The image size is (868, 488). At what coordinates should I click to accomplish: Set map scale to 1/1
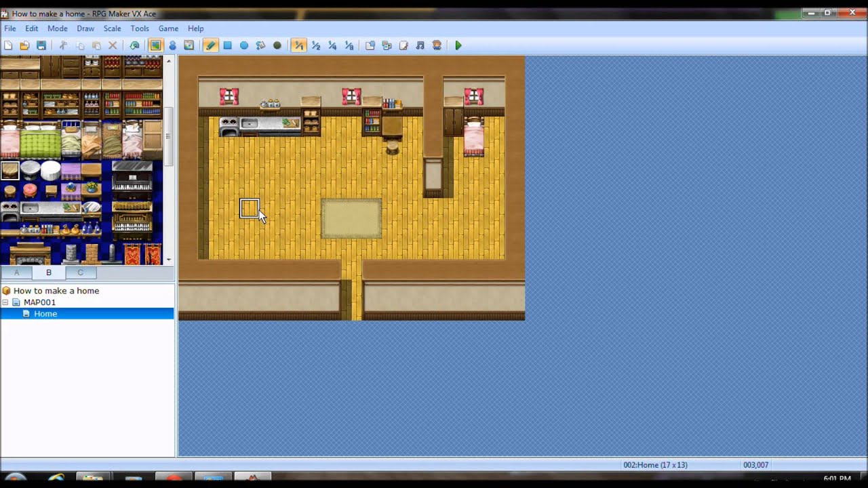[x=299, y=45]
